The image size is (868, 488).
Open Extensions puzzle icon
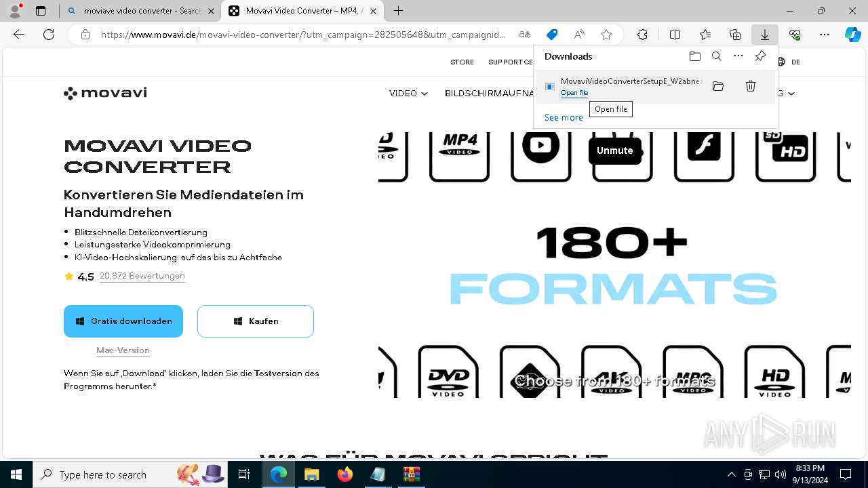(642, 35)
